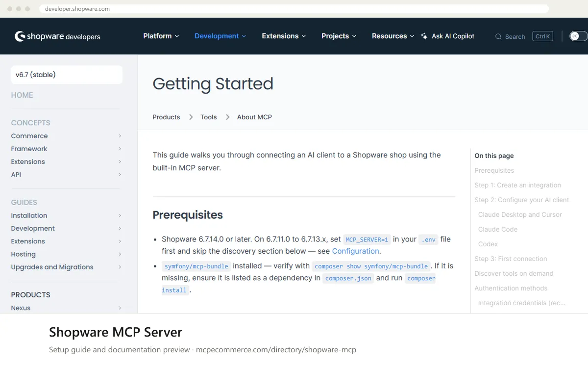Expand Development under Guides

[x=66, y=228]
